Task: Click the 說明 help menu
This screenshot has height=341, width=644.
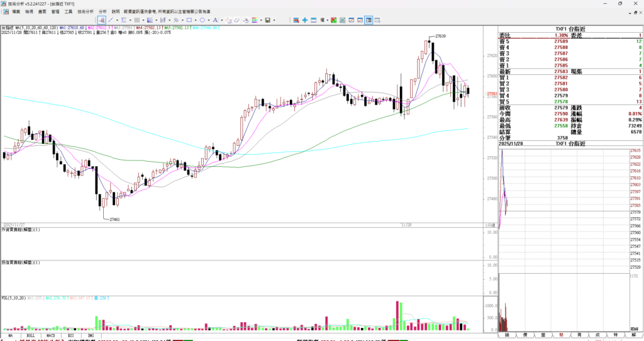Action: (x=116, y=11)
